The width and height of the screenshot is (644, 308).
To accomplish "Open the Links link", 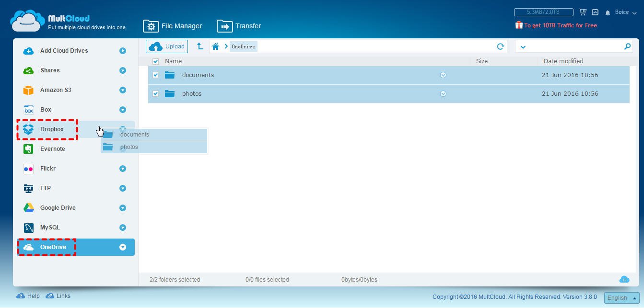I will [58, 296].
